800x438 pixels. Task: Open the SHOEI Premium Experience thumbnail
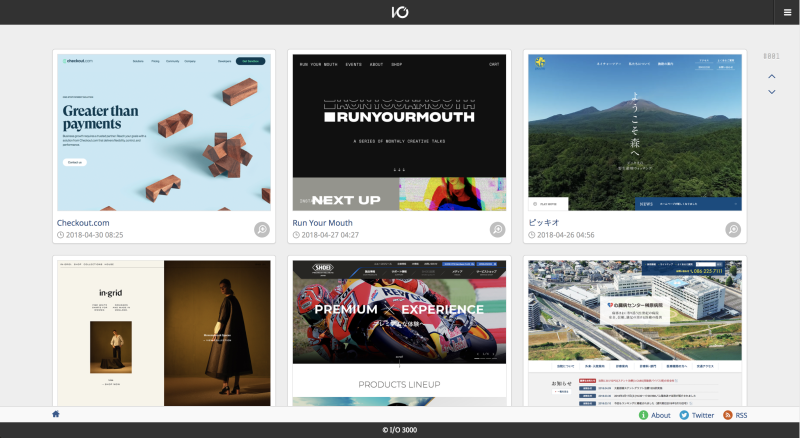[x=399, y=333]
